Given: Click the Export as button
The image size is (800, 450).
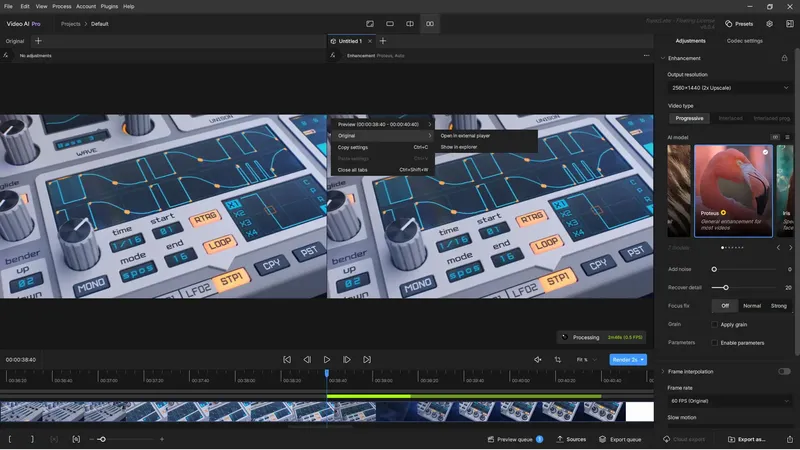Looking at the screenshot, I should pos(746,439).
